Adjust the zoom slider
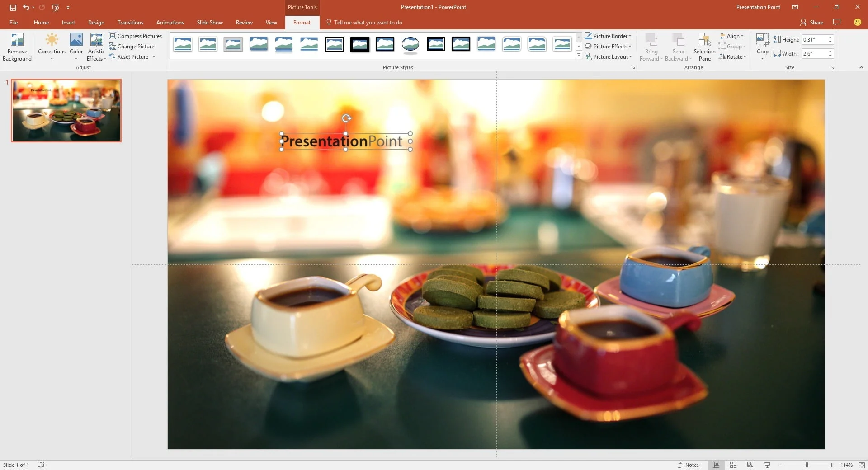The width and height of the screenshot is (868, 470). [x=807, y=465]
